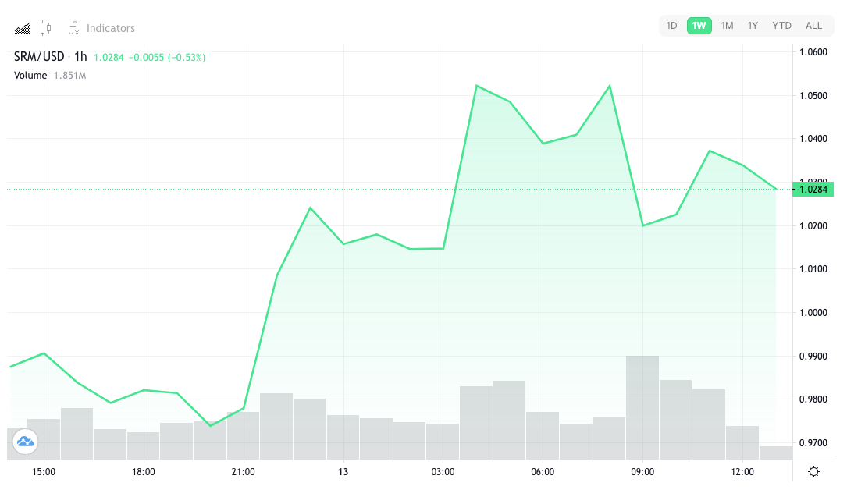
Task: Click the 03:00 time axis label
Action: [x=443, y=472]
